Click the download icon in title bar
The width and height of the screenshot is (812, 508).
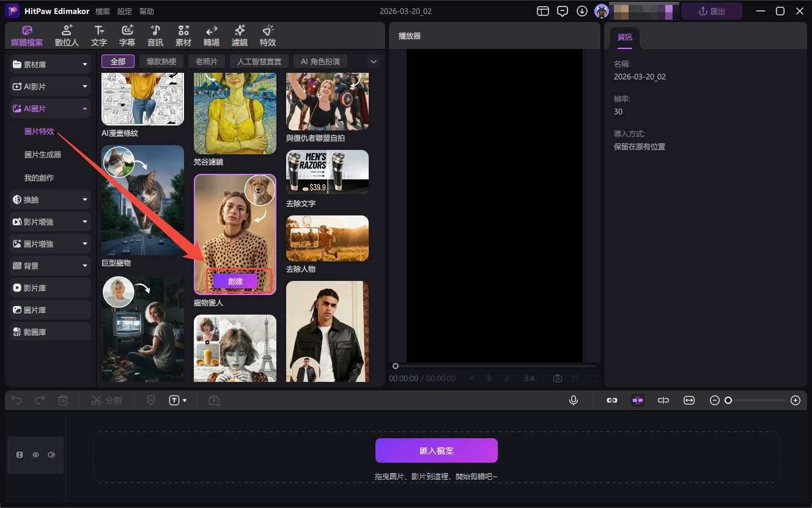(x=582, y=11)
